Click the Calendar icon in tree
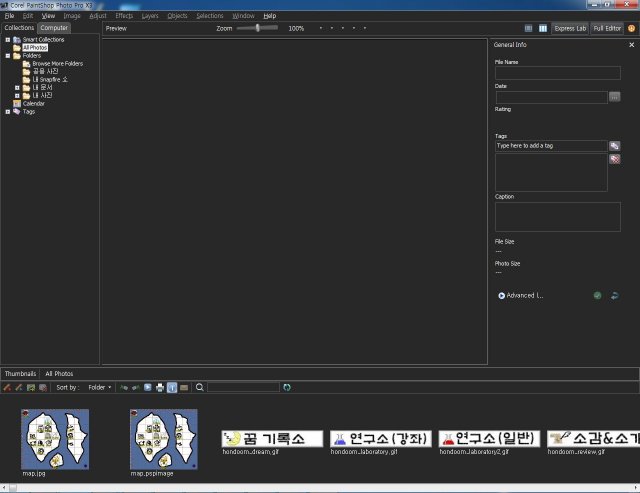The height and width of the screenshot is (493, 640). [17, 104]
